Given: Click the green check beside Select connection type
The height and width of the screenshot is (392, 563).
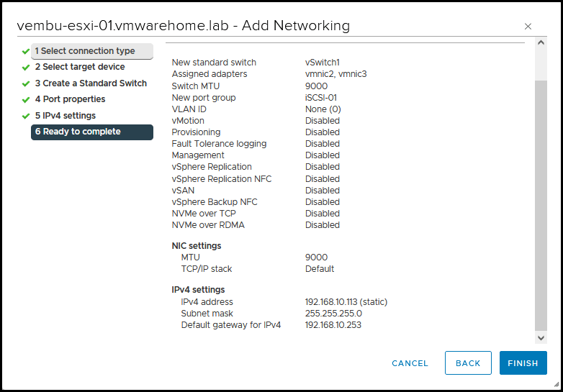Looking at the screenshot, I should [25, 51].
